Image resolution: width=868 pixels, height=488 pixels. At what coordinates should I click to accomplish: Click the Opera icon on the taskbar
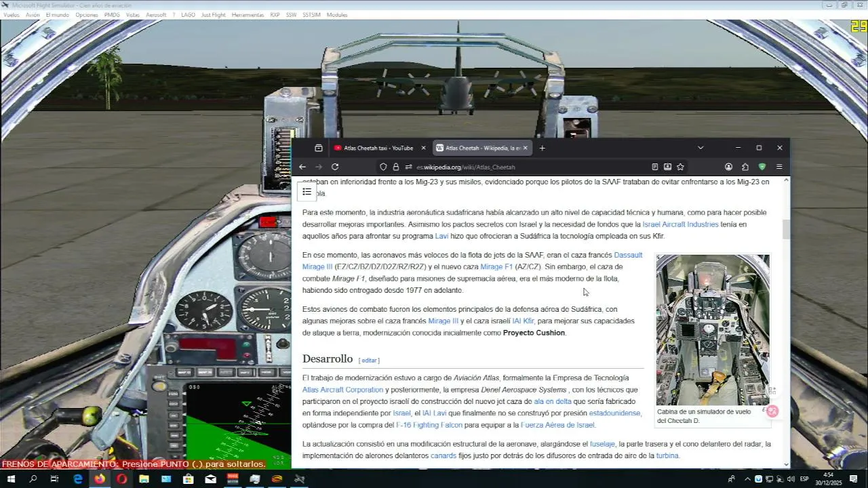click(x=122, y=479)
